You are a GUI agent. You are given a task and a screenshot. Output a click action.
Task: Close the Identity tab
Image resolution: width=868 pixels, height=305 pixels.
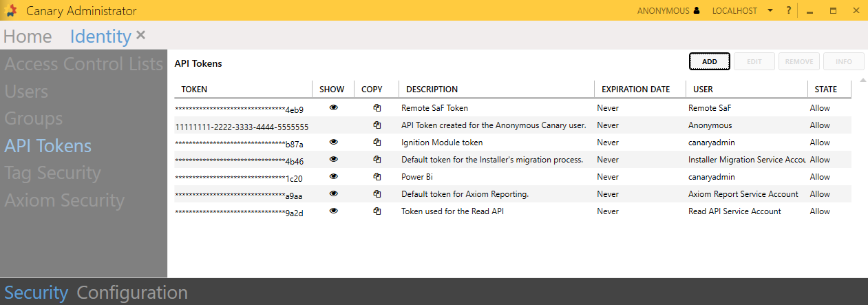click(x=141, y=35)
